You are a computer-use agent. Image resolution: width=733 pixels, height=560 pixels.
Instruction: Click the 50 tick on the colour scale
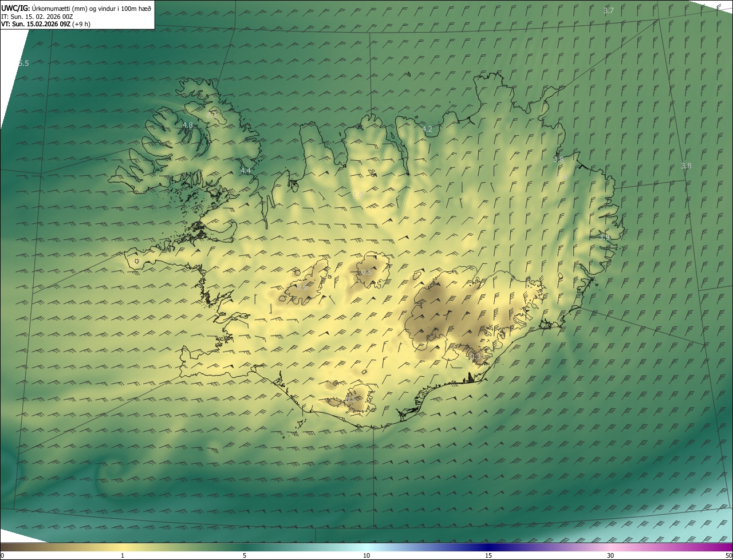[x=728, y=555]
